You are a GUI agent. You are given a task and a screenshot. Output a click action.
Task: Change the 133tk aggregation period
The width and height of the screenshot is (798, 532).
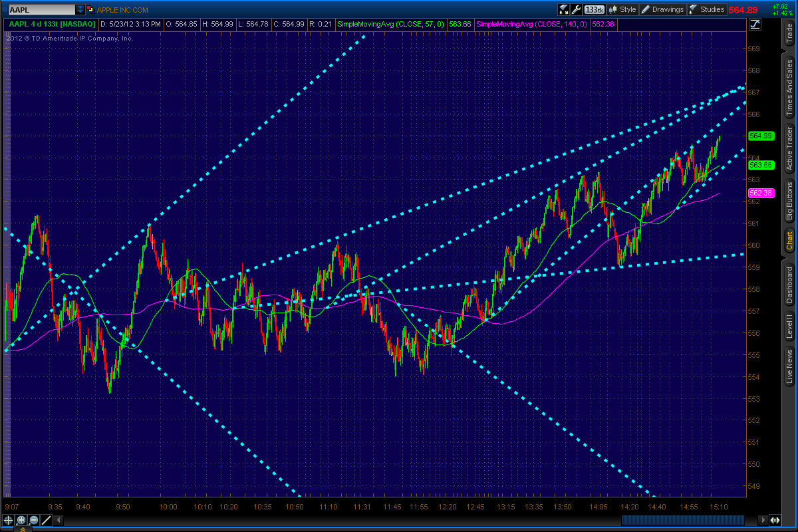[x=595, y=9]
